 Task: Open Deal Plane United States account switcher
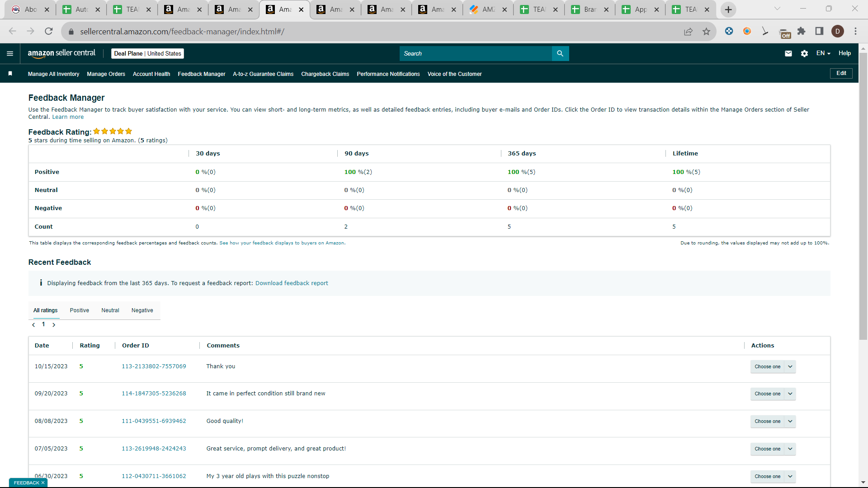[147, 53]
